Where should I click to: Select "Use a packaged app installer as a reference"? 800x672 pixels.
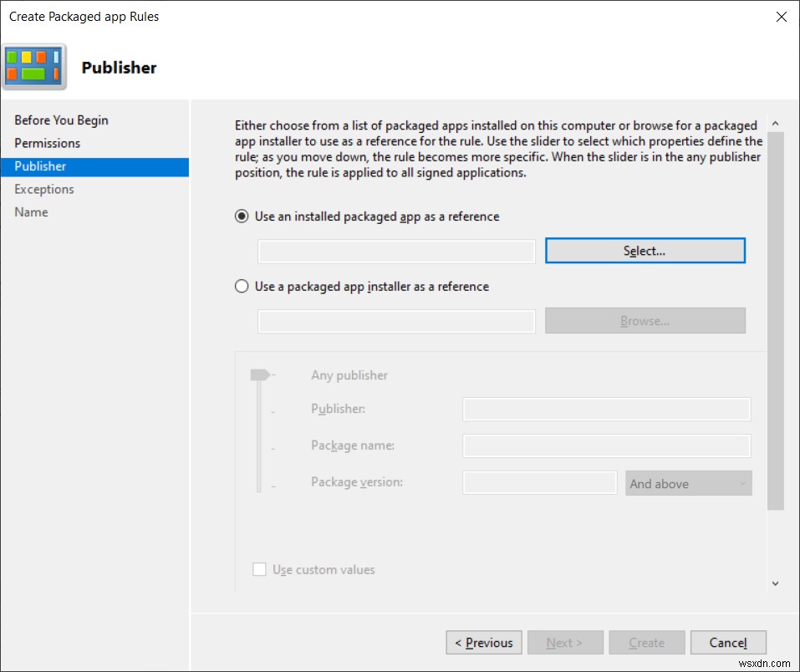(242, 285)
